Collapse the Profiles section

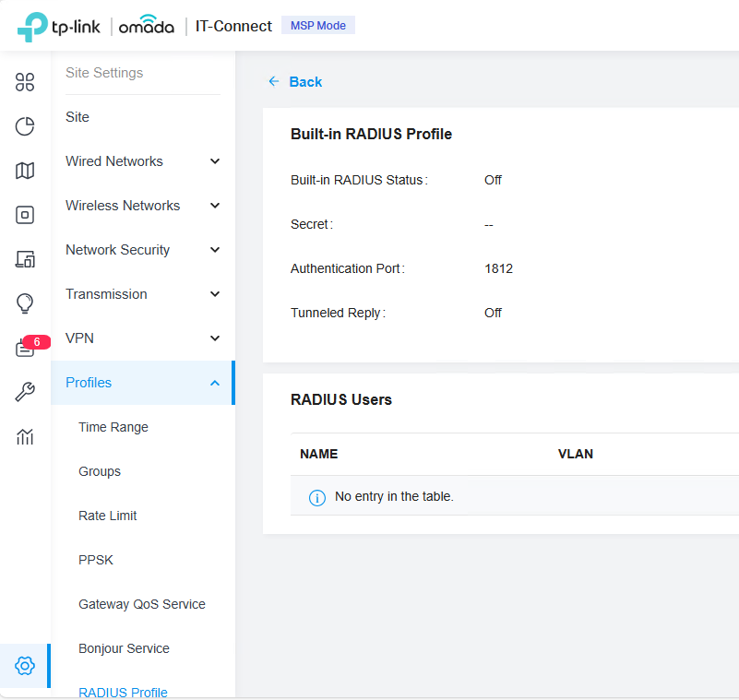[143, 383]
